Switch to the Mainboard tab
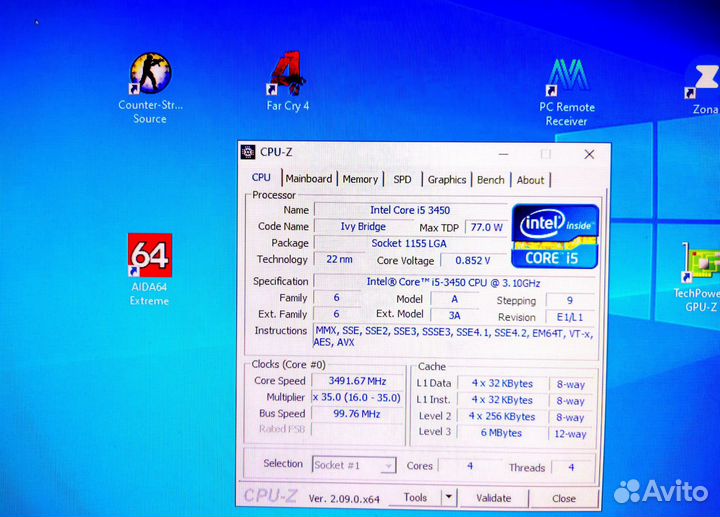The height and width of the screenshot is (517, 720). point(309,179)
